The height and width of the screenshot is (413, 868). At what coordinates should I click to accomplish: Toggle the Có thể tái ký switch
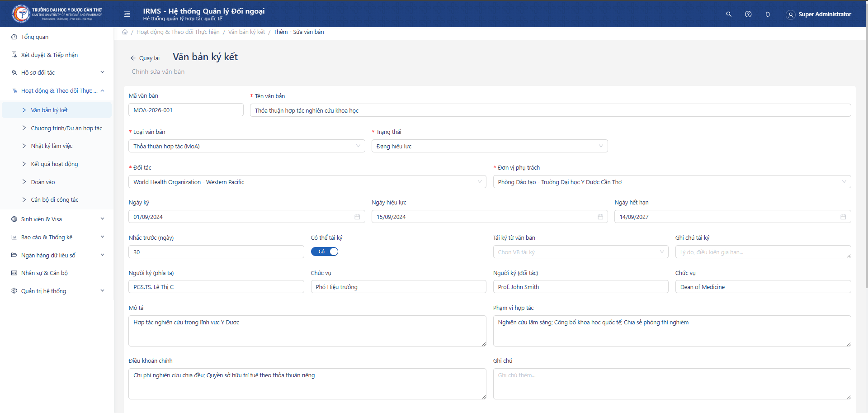(x=324, y=252)
